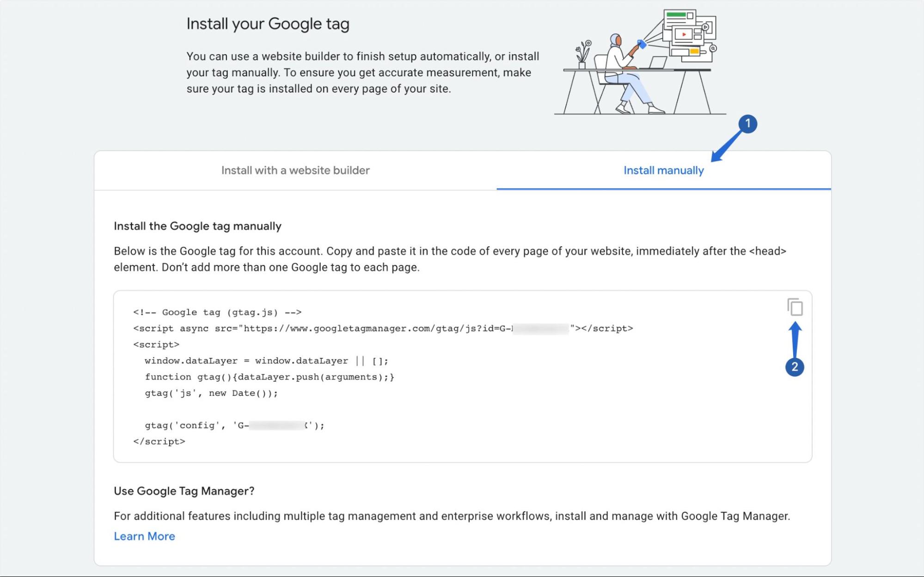Click the function gtag() code line
Image resolution: width=924 pixels, height=577 pixels.
269,377
